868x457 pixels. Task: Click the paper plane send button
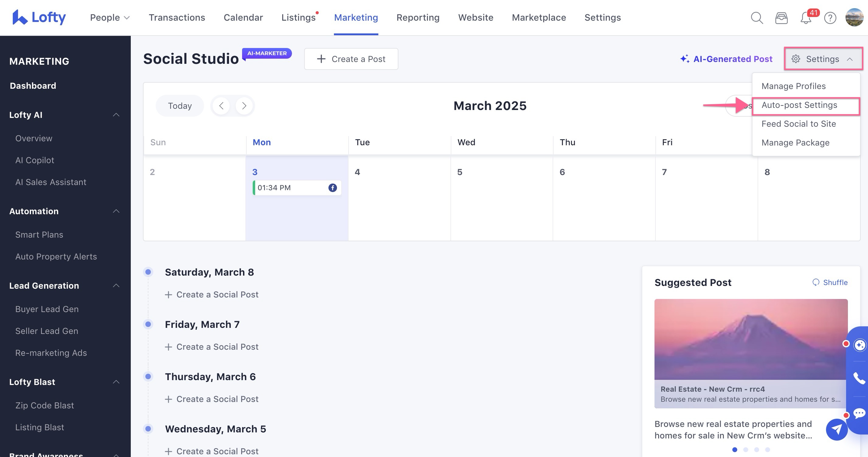click(837, 429)
